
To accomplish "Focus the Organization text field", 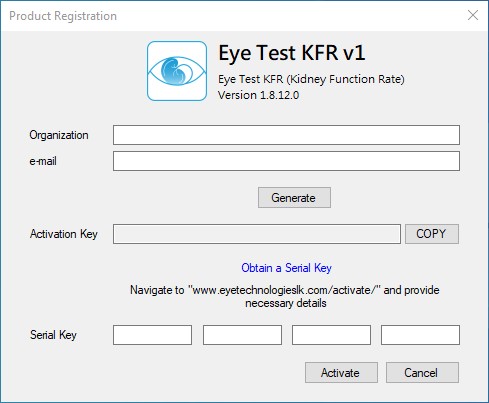I will [286, 135].
